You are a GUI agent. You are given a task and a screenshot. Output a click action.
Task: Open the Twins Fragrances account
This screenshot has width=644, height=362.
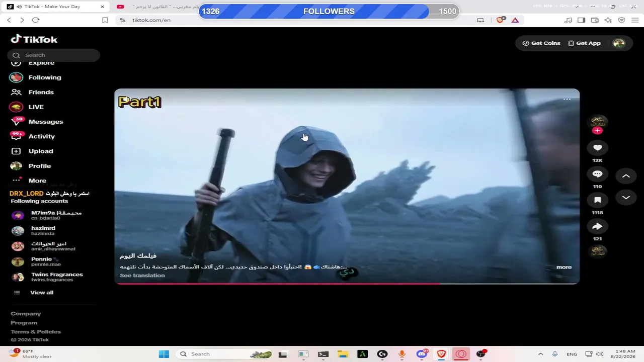pyautogui.click(x=47, y=277)
